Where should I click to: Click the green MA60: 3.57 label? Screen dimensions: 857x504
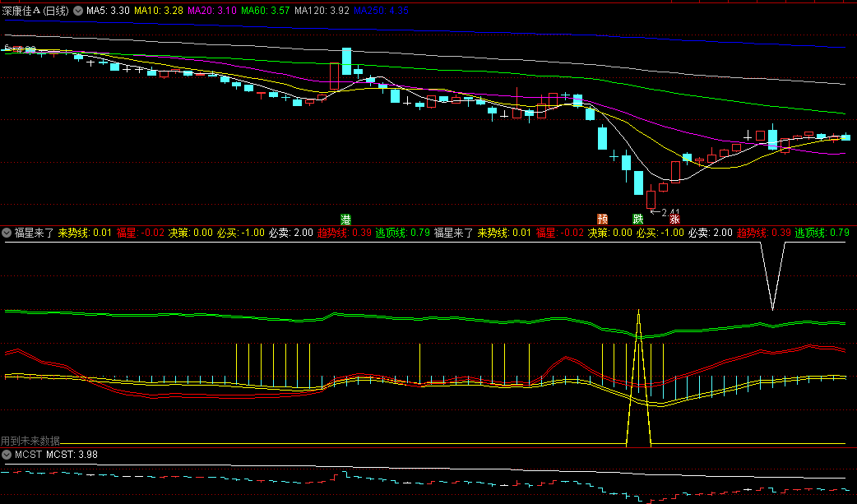point(265,11)
